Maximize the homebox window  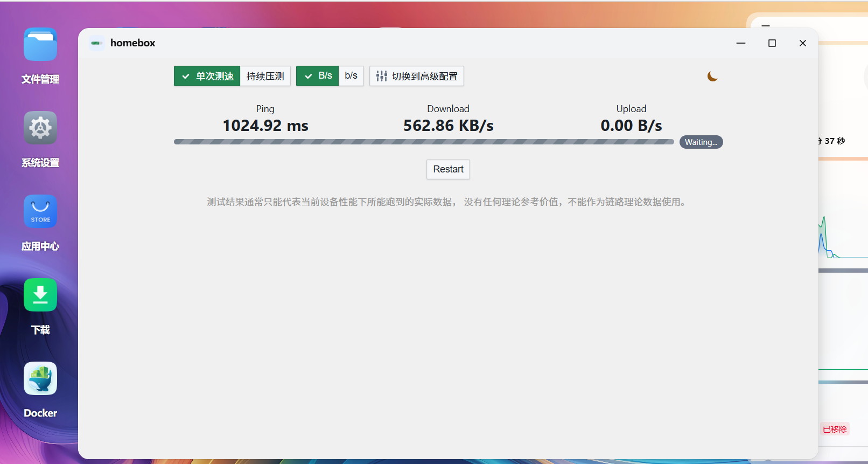tap(772, 43)
